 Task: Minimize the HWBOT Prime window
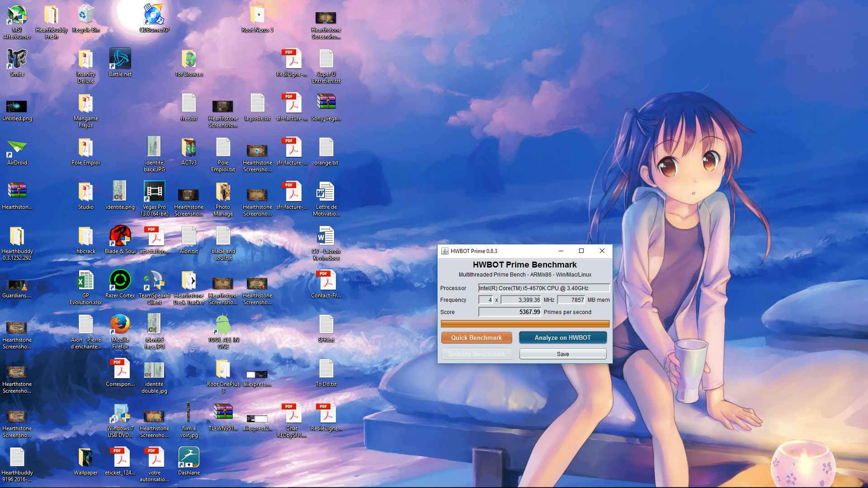[x=561, y=251]
